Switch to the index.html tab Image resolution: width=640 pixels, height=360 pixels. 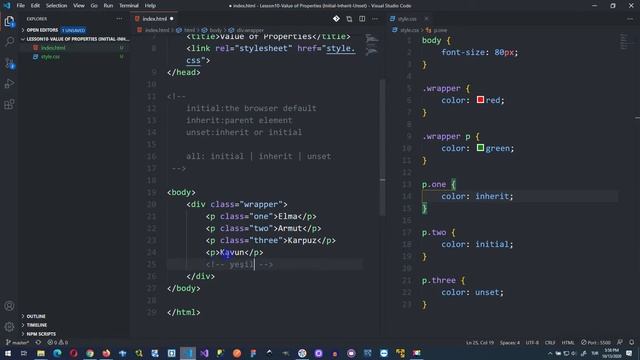pos(154,19)
